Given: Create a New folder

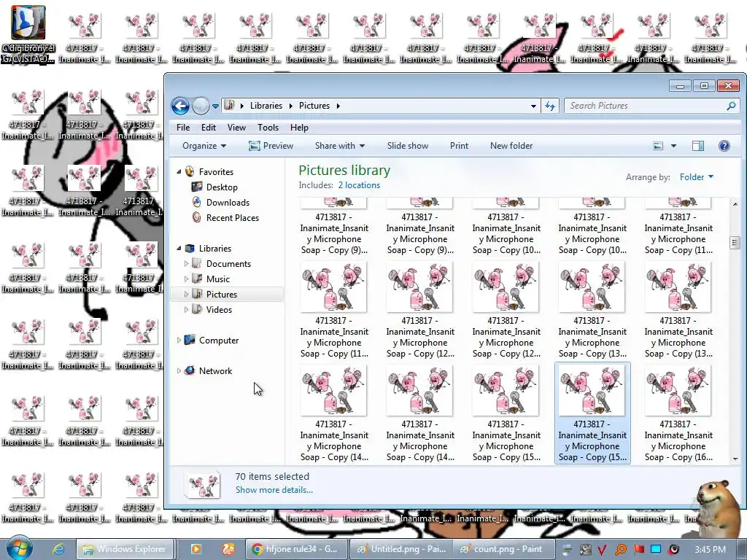Looking at the screenshot, I should 511,146.
